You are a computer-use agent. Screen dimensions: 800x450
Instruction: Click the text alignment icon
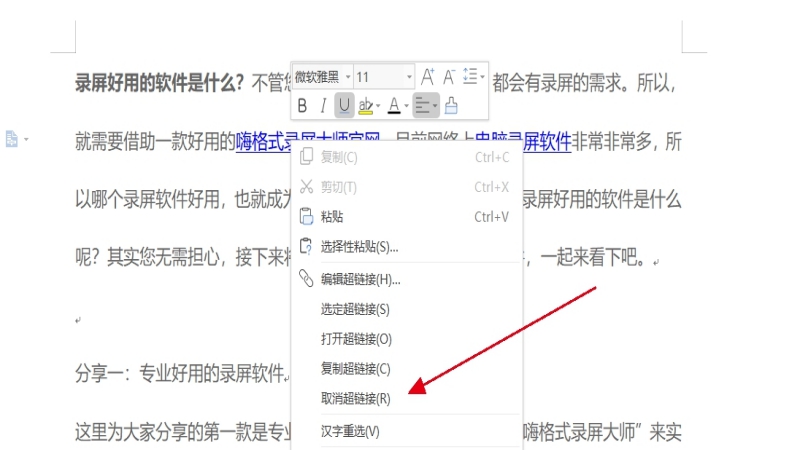tap(422, 105)
